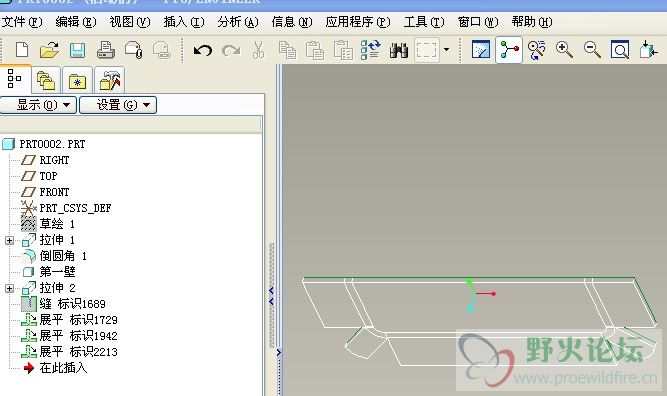
Task: Select the TOP datum plane
Action: 48,176
